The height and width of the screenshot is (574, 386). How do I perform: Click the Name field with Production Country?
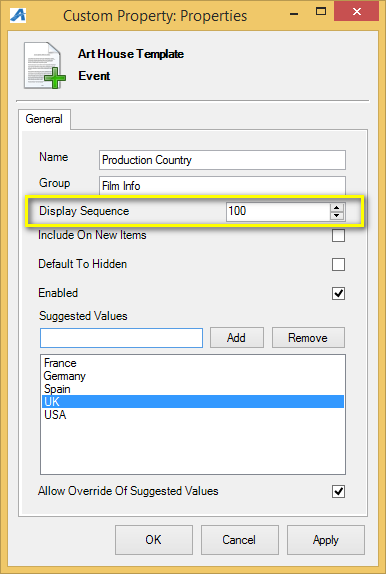(222, 160)
